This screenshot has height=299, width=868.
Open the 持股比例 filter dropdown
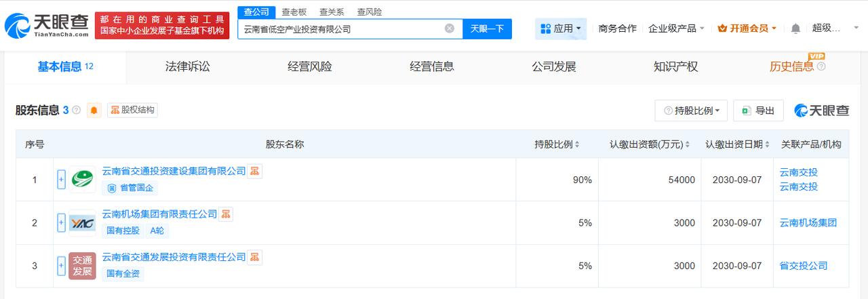pos(691,111)
